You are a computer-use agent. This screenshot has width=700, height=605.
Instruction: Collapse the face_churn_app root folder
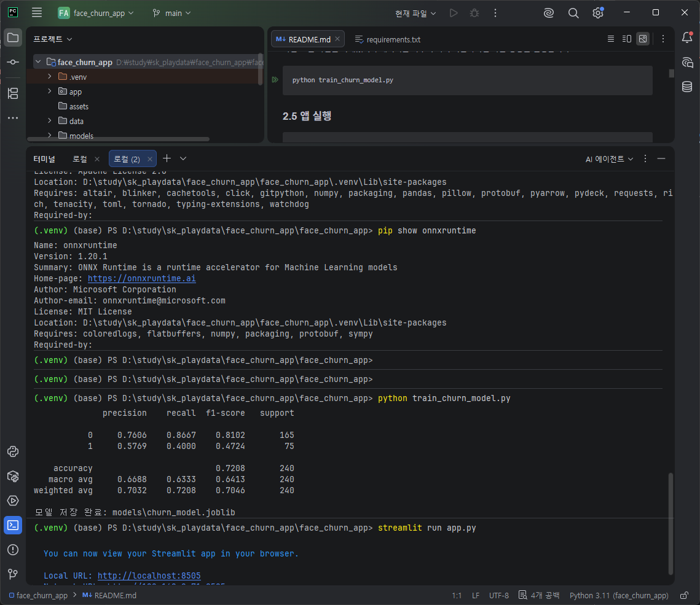pos(38,62)
